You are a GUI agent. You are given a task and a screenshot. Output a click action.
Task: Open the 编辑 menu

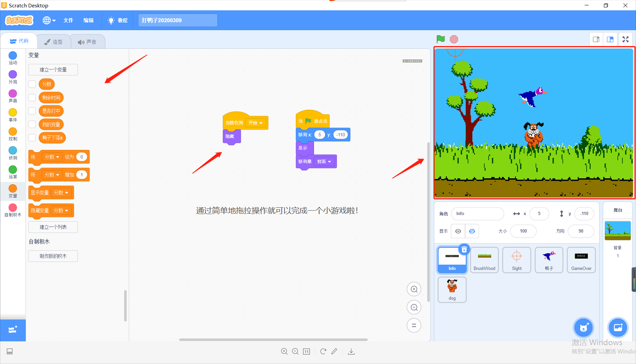click(88, 20)
